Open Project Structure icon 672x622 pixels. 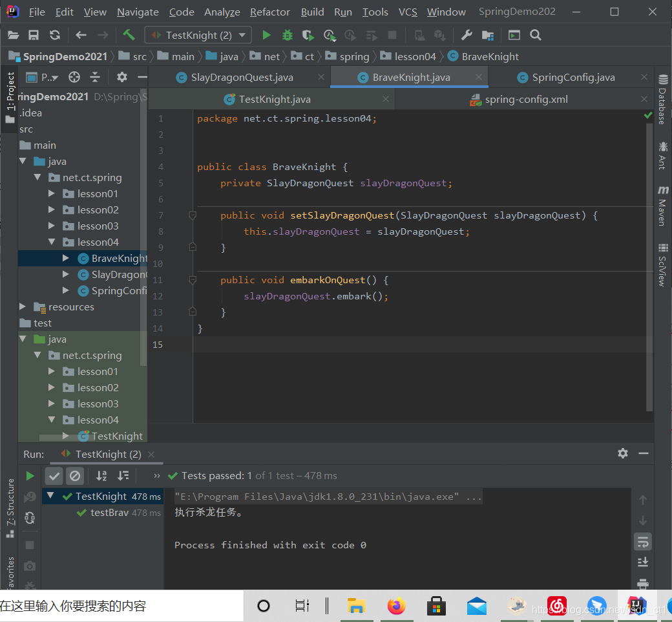488,35
